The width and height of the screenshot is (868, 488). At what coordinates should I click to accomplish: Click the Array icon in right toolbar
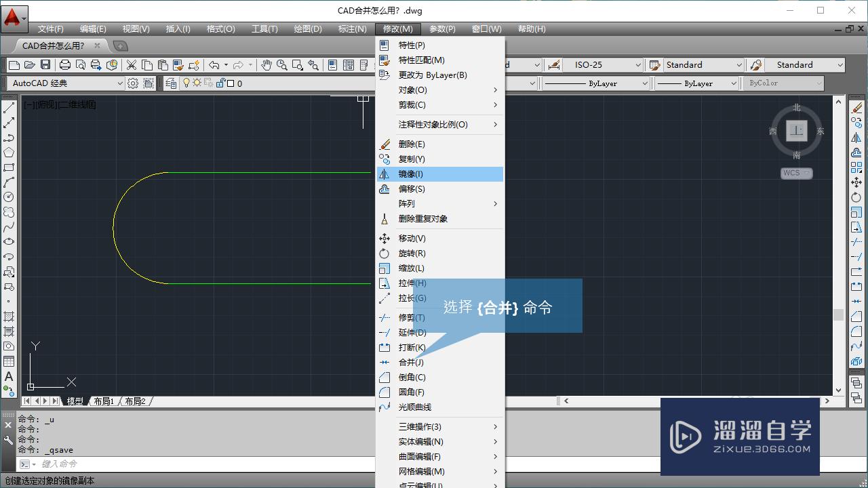coord(857,167)
